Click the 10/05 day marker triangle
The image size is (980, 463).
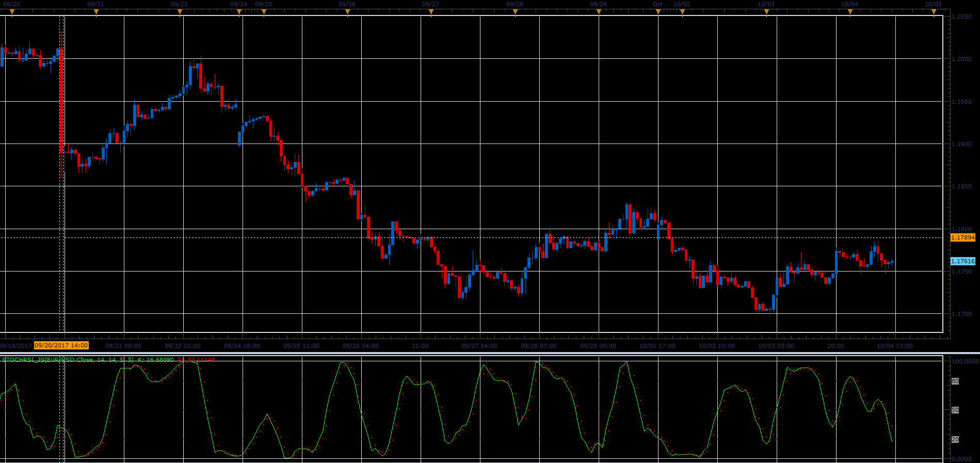coord(934,12)
